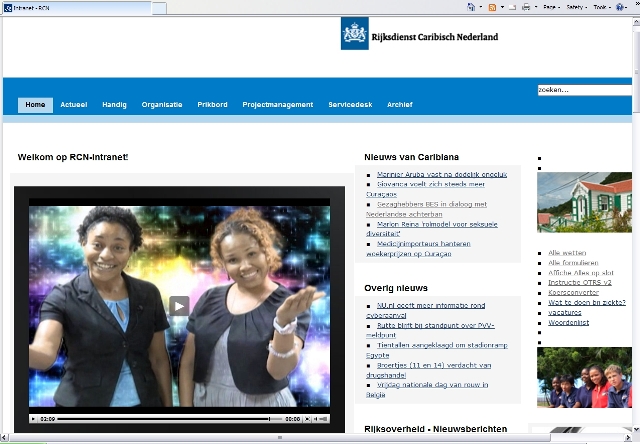The width and height of the screenshot is (640, 444).
Task: Open the Koersconvertor link
Action: coord(580,292)
